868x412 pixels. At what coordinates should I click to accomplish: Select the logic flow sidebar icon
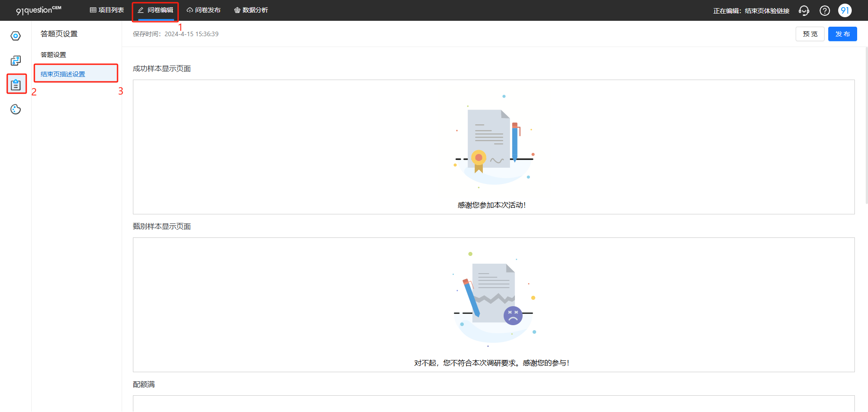click(16, 60)
